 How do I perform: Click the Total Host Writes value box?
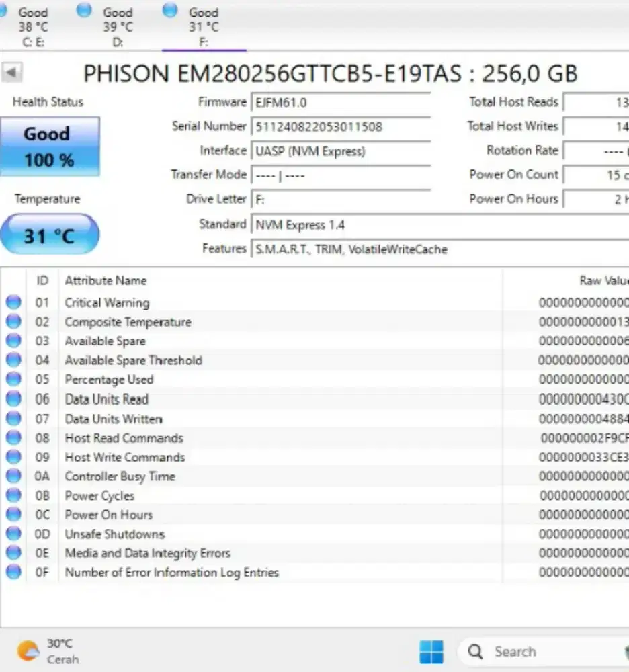pyautogui.click(x=596, y=127)
